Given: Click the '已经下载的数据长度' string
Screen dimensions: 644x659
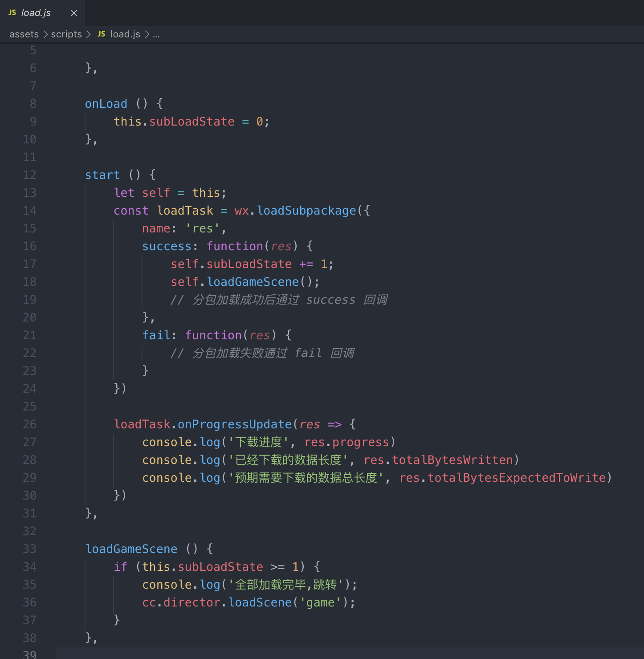Looking at the screenshot, I should coord(288,460).
